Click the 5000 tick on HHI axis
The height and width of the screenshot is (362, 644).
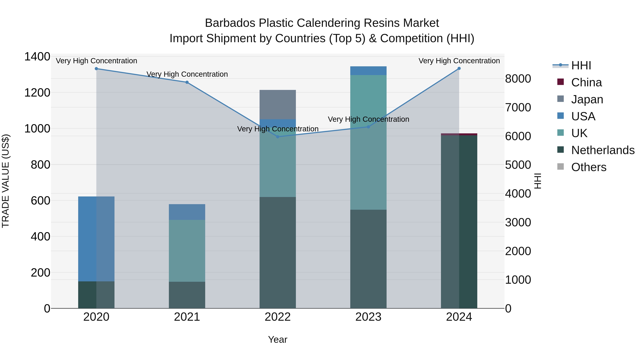pos(518,165)
